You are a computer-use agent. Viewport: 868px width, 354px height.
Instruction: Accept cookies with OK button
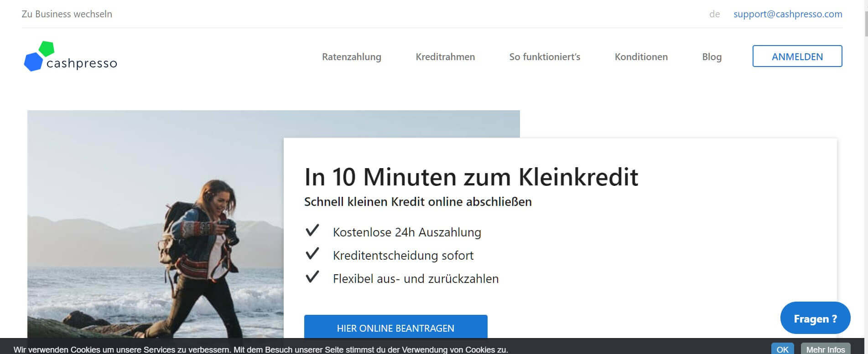pyautogui.click(x=782, y=349)
